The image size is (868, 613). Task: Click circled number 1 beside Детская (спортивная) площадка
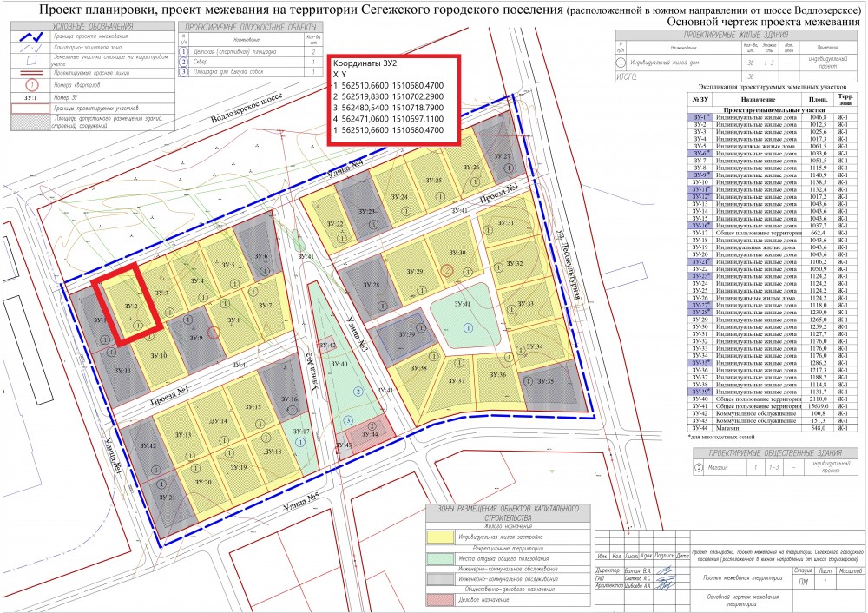point(184,51)
